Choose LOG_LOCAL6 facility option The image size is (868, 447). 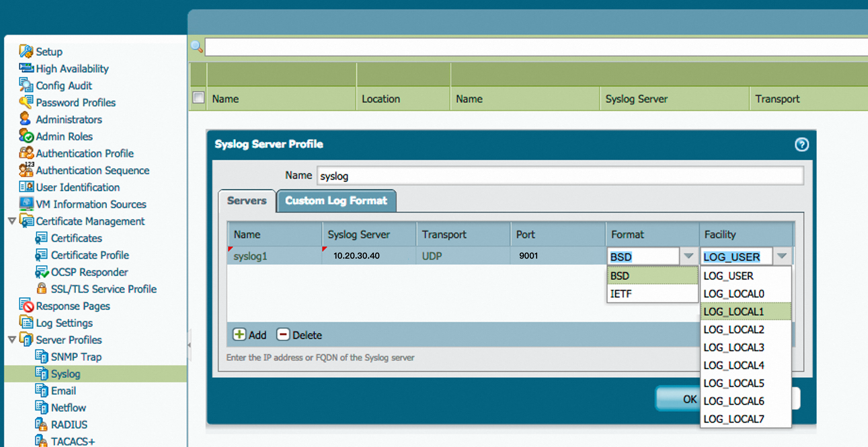click(746, 401)
